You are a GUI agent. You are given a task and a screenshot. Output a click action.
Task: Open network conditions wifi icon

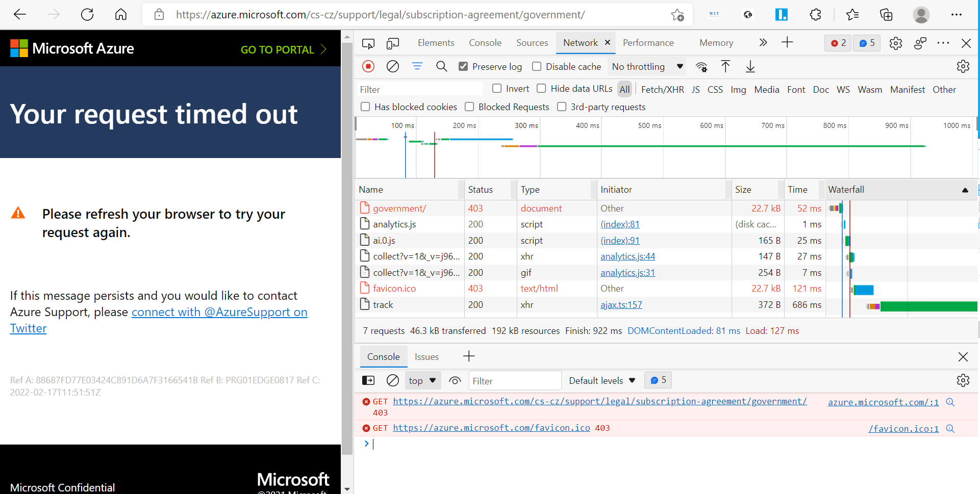pos(702,67)
